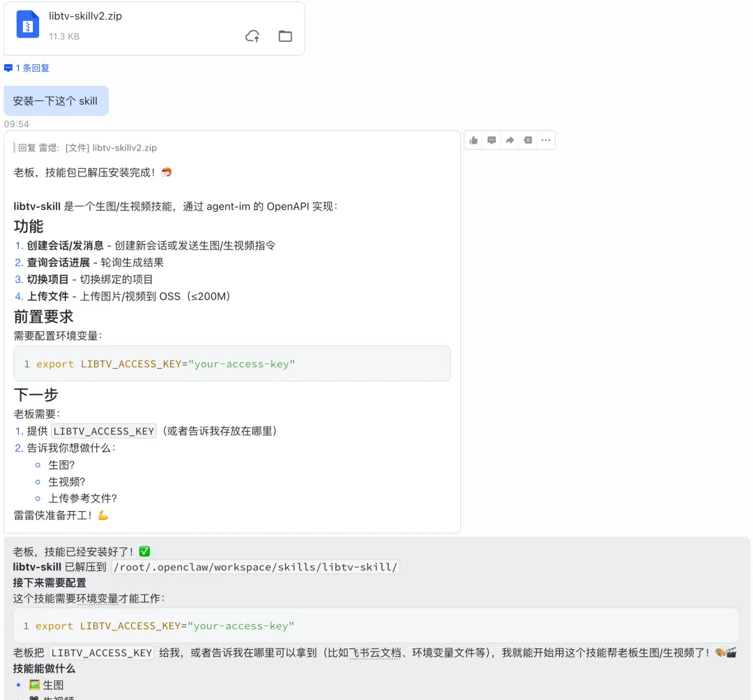Click the "生视频?" bullet item
The width and height of the screenshot is (753, 700).
(67, 482)
